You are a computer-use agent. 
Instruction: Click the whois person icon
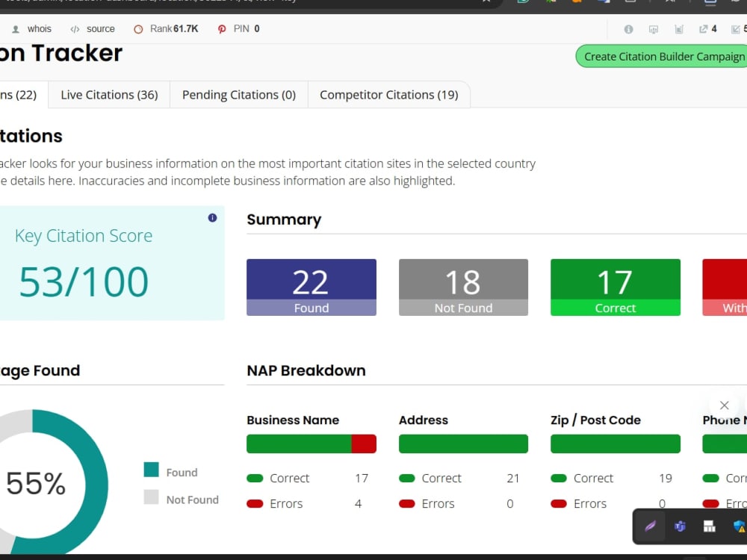pos(16,29)
